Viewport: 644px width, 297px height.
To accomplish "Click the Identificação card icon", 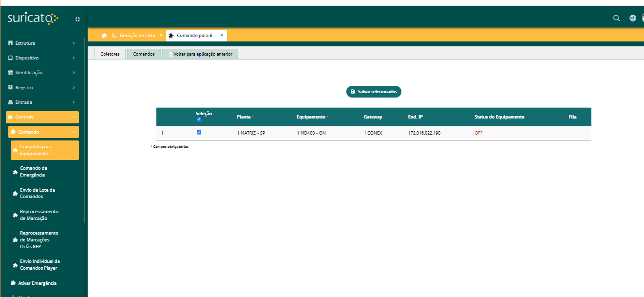I will point(10,73).
